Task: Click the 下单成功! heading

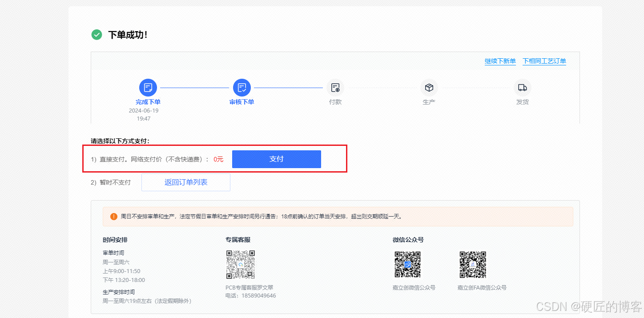Action: point(128,35)
